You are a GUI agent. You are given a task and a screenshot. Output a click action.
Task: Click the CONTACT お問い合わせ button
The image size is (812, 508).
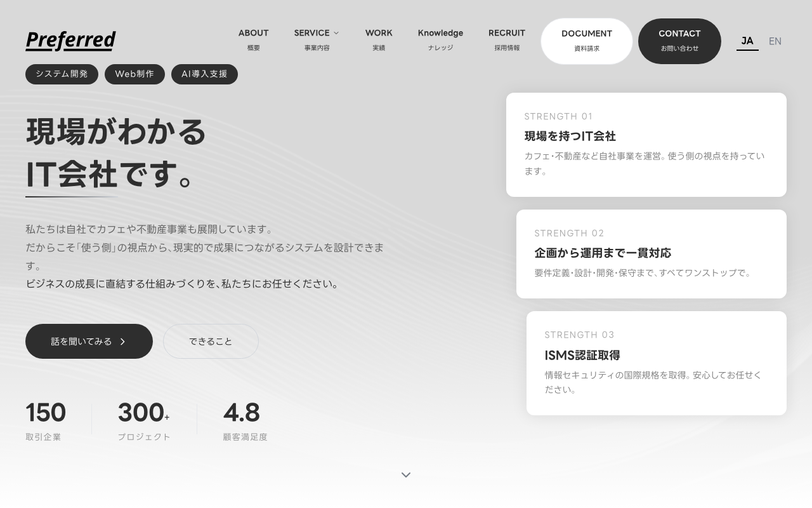[x=679, y=41]
